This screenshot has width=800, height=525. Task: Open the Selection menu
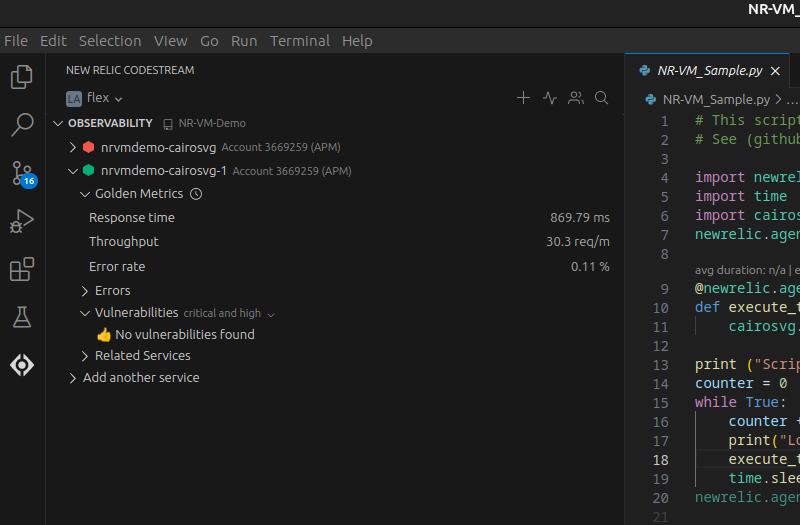coord(110,41)
